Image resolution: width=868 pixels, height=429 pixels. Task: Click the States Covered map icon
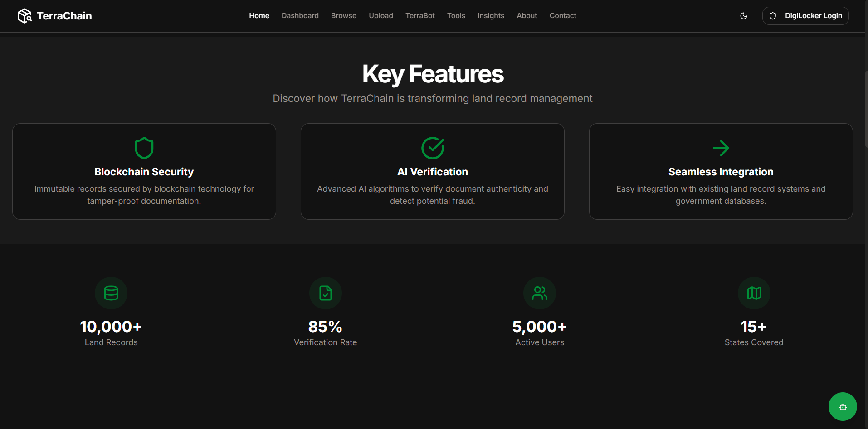pos(754,293)
